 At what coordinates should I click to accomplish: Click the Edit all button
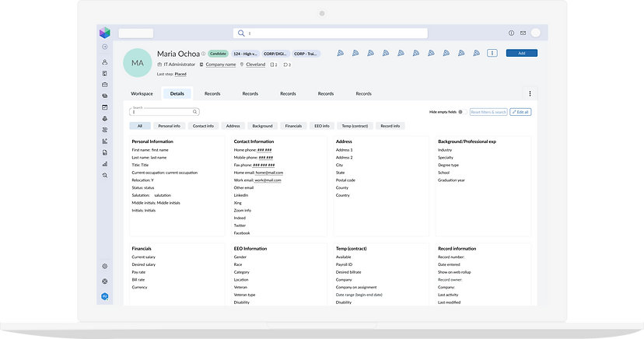tap(520, 112)
